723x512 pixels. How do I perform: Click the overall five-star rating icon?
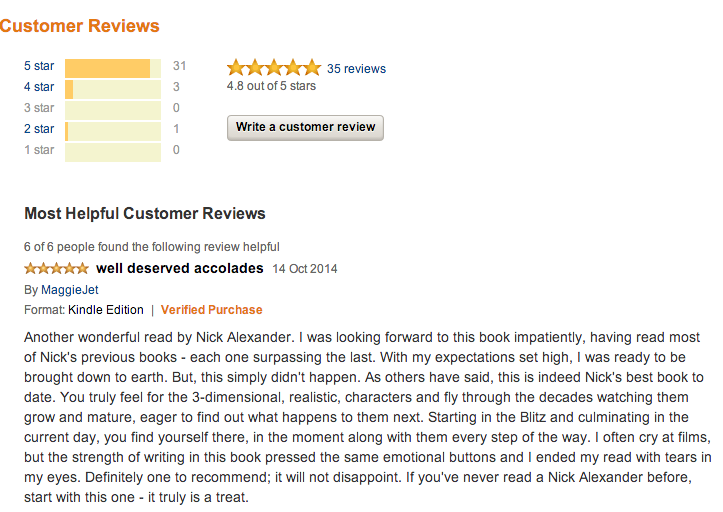click(273, 68)
